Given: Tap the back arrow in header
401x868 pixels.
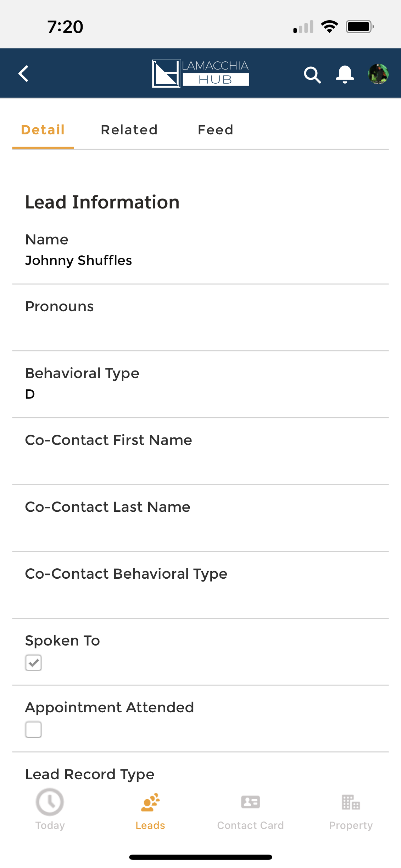Looking at the screenshot, I should click(x=23, y=73).
